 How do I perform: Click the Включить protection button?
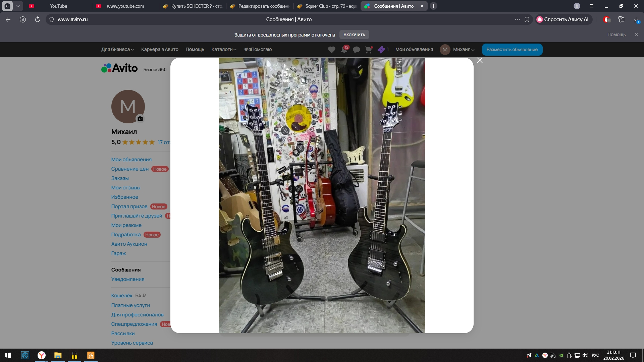click(354, 35)
